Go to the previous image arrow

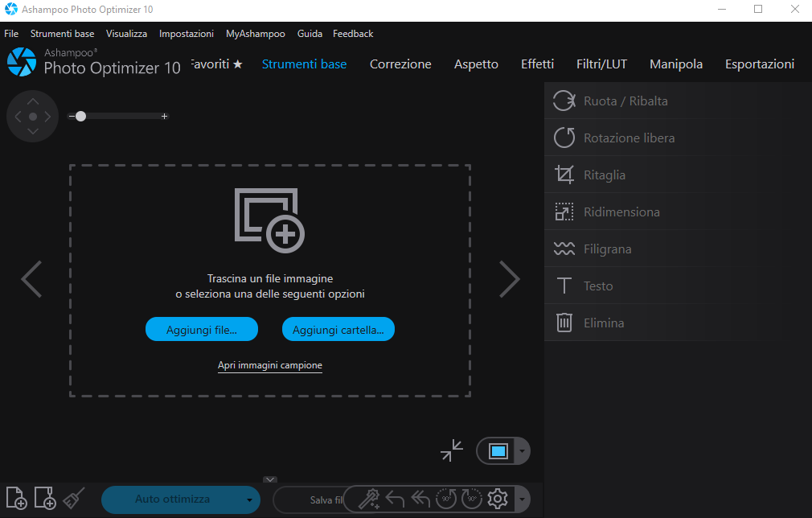(x=31, y=279)
